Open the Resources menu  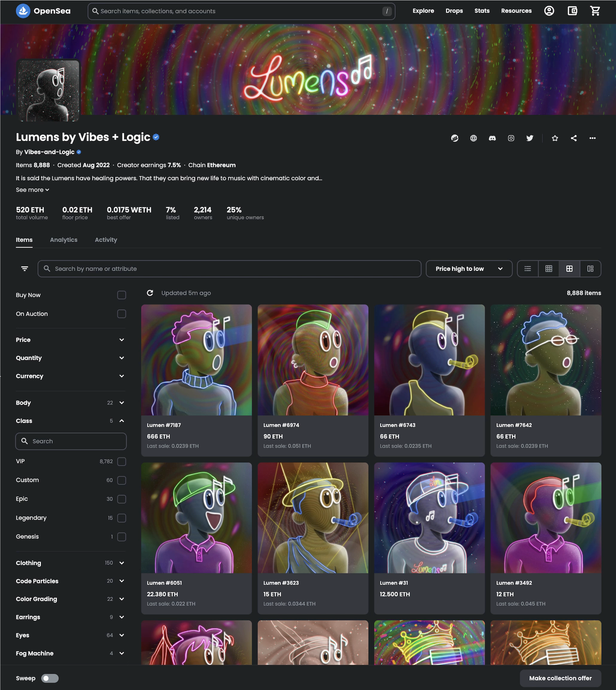coord(516,11)
